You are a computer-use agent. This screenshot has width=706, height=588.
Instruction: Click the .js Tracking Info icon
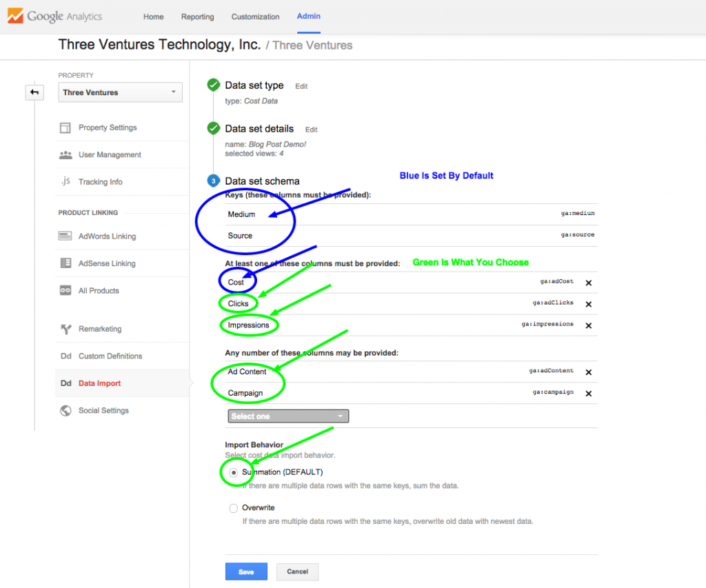pyautogui.click(x=65, y=181)
